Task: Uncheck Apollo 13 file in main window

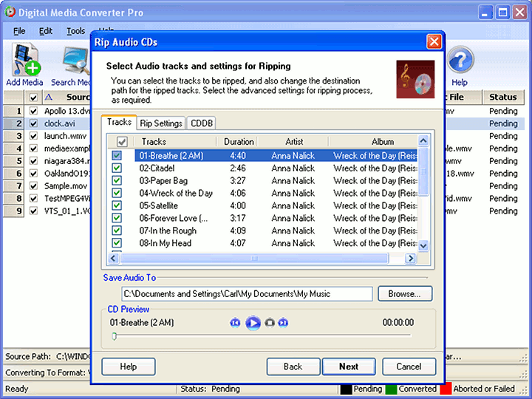Action: pyautogui.click(x=33, y=111)
